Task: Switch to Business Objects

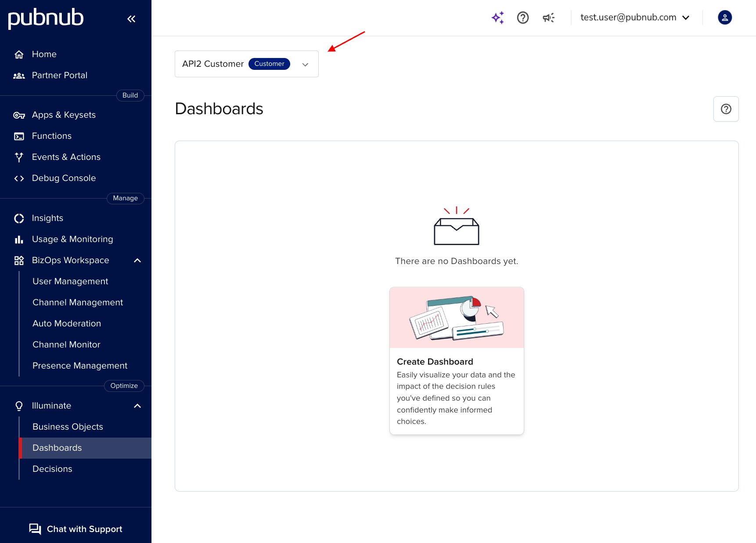Action: (67, 427)
